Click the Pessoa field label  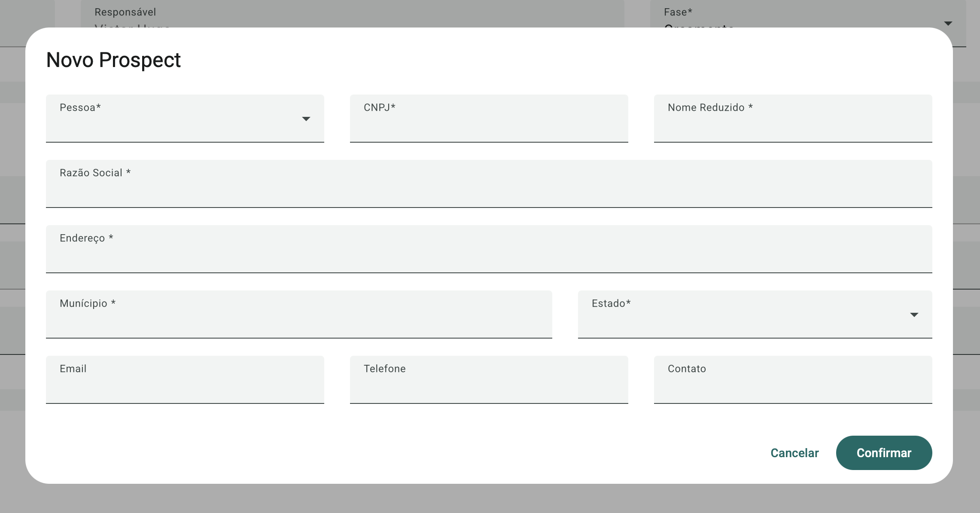80,107
